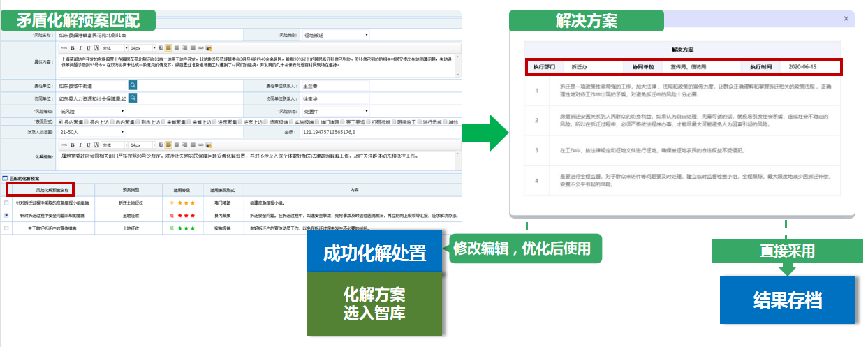Screen dimensions: 868x347
Task: Select checkbox for 针对拆迁过程中采取的应急指挥小组措施 row
Action: [6, 202]
